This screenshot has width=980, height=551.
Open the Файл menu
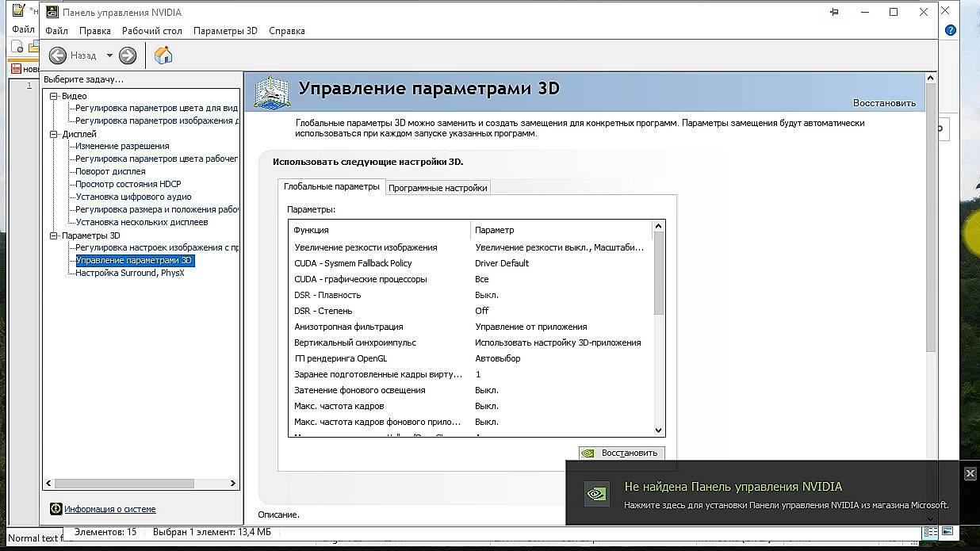pos(56,31)
